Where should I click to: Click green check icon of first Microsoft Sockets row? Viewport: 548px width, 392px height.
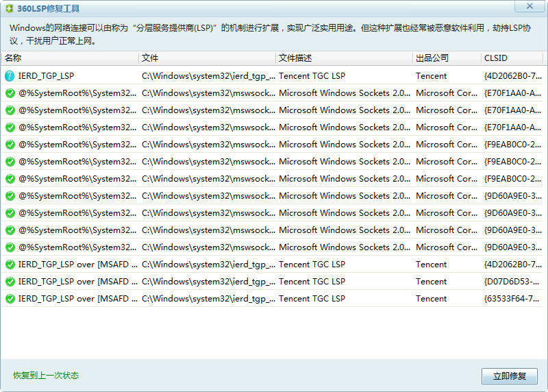tap(10, 93)
